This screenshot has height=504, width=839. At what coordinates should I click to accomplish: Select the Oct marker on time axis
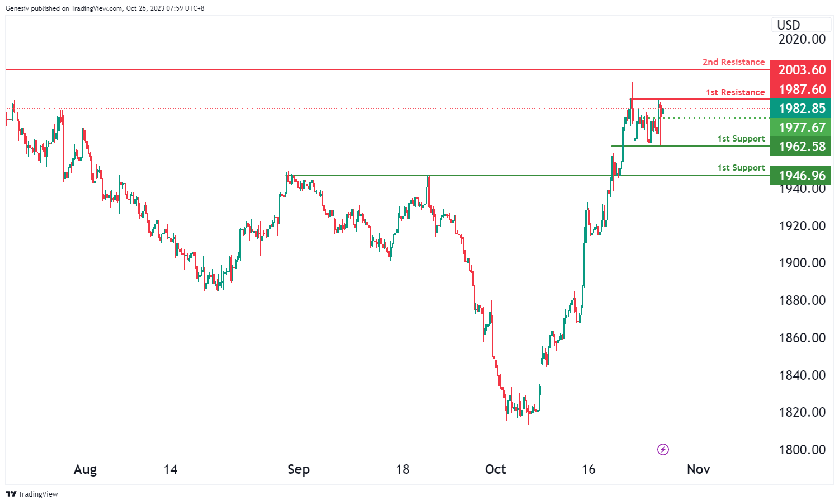496,469
